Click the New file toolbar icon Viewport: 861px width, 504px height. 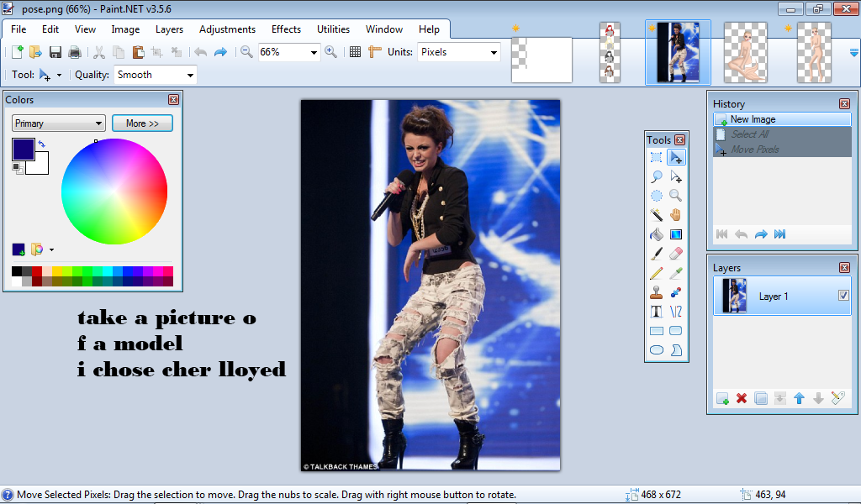pyautogui.click(x=17, y=52)
